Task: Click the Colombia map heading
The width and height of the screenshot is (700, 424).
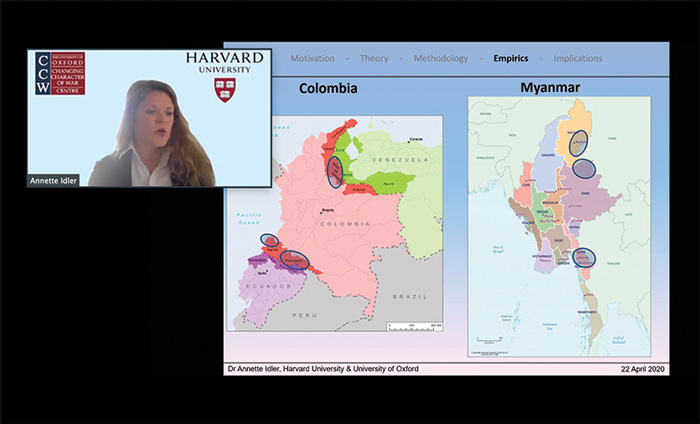Action: (328, 88)
